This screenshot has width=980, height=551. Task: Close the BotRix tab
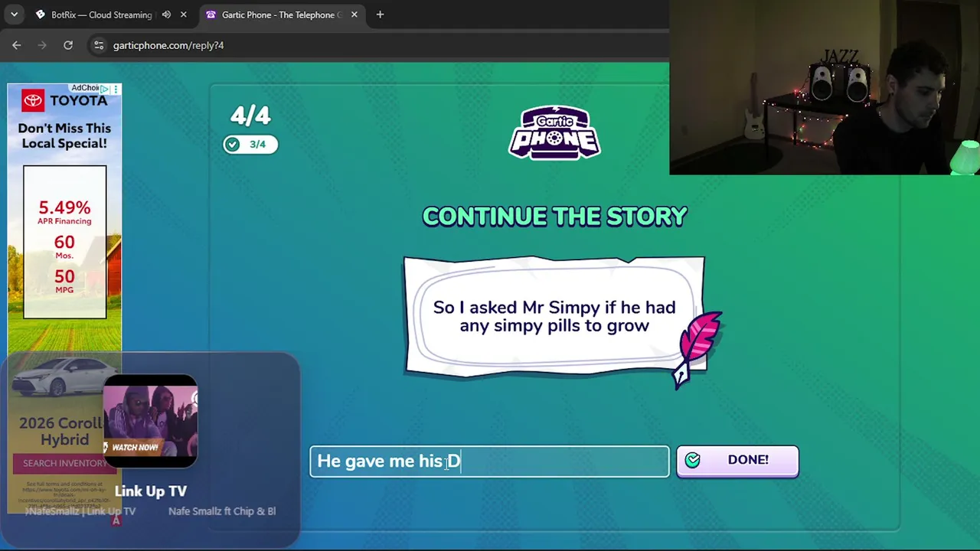tap(184, 15)
